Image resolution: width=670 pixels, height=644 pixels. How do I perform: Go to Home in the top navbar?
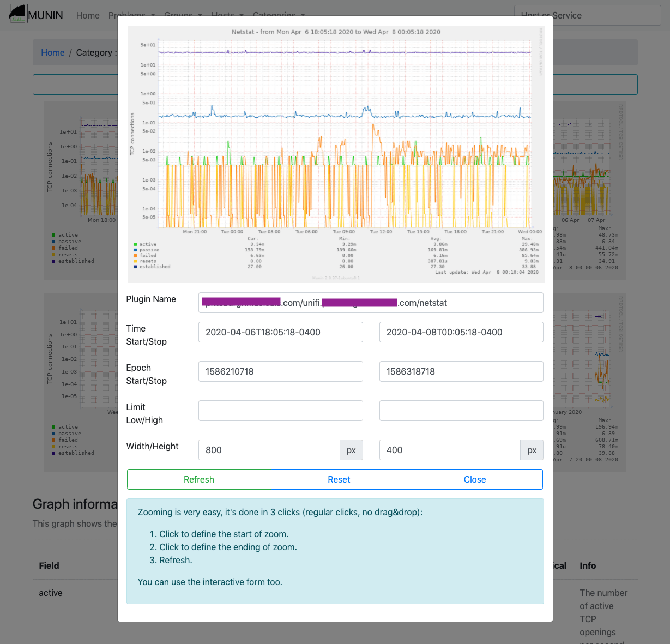[88, 15]
